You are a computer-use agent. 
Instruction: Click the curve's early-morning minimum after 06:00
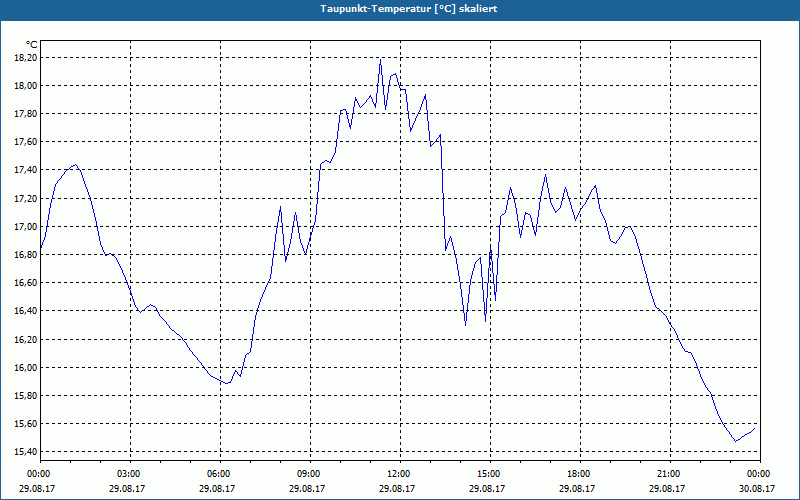228,383
